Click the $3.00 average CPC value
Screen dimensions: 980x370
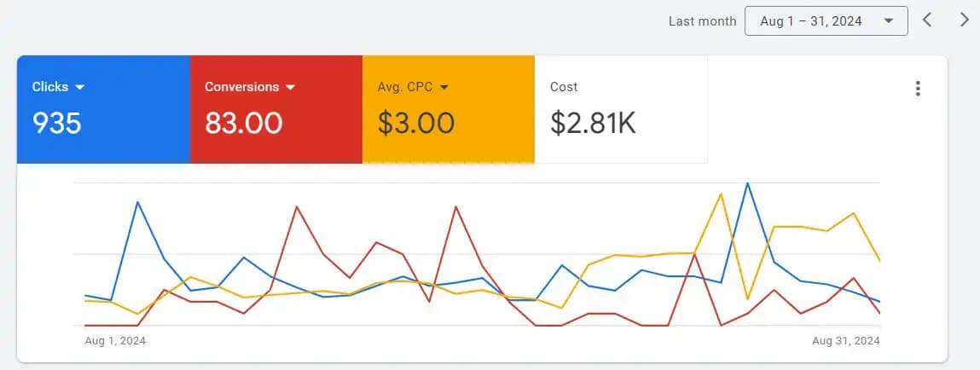415,123
